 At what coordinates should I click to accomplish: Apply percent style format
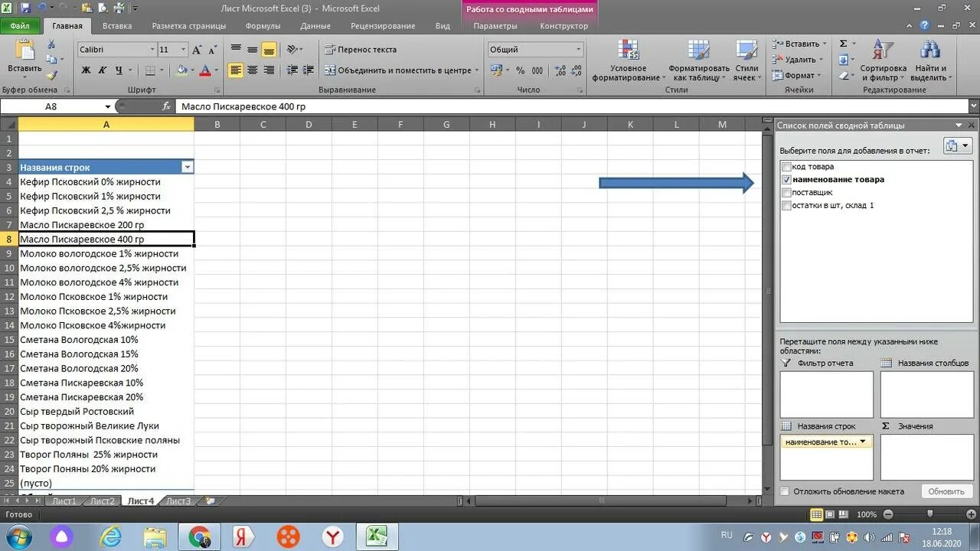coord(520,70)
